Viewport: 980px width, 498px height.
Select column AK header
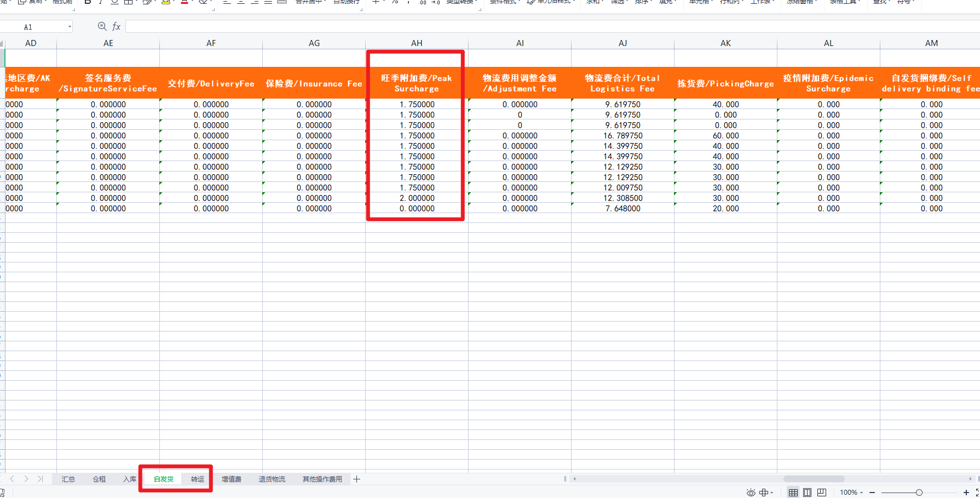click(x=726, y=43)
